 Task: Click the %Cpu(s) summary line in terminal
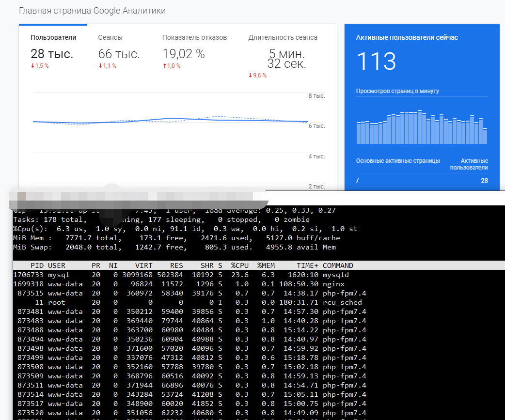point(185,229)
